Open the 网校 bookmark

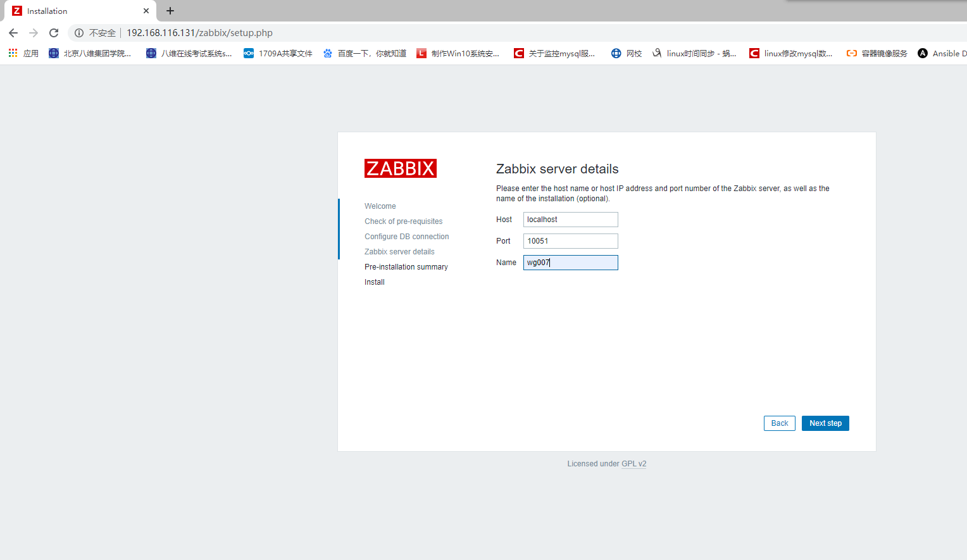pyautogui.click(x=627, y=54)
